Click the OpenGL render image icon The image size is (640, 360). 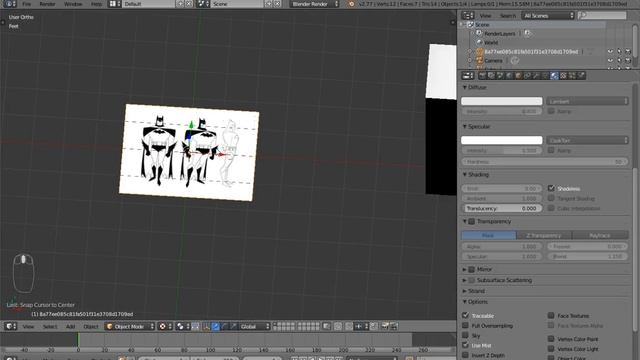click(x=384, y=327)
